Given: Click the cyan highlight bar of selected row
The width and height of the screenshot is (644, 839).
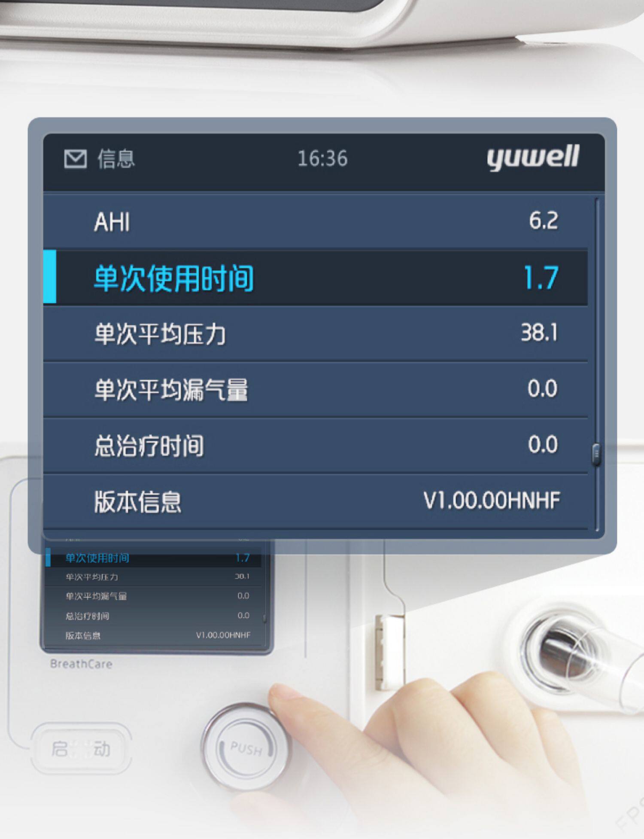Looking at the screenshot, I should (50, 278).
